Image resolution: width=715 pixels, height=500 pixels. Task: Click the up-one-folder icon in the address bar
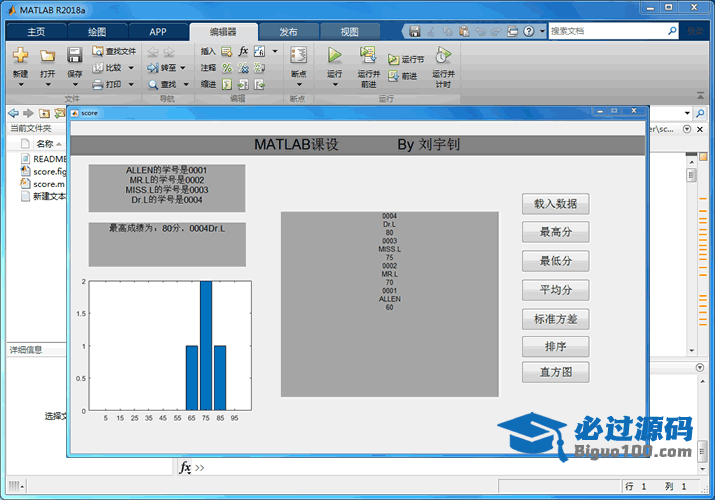coord(44,113)
